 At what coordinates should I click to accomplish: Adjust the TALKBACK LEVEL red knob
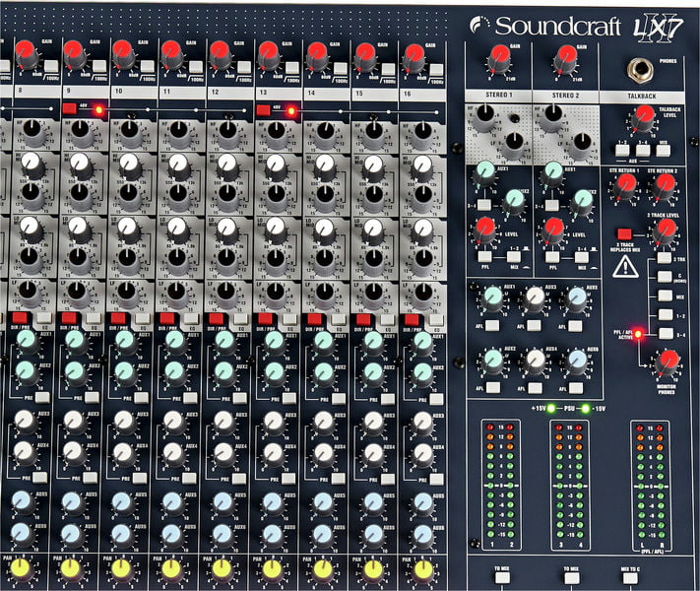(643, 119)
